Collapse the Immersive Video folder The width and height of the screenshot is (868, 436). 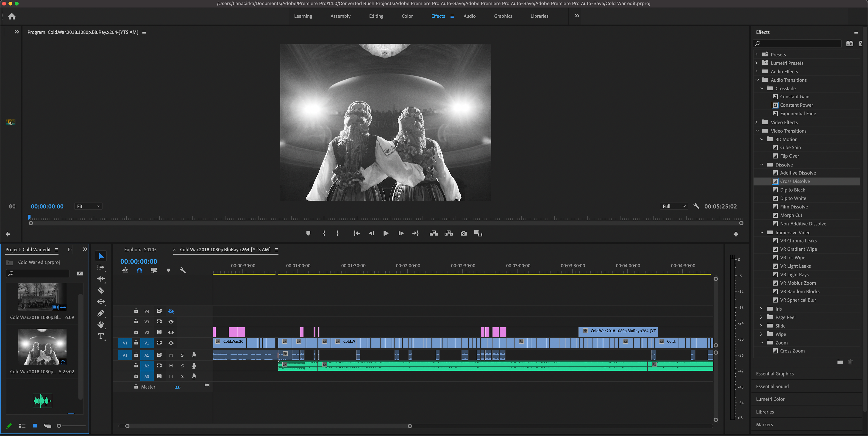(x=762, y=233)
